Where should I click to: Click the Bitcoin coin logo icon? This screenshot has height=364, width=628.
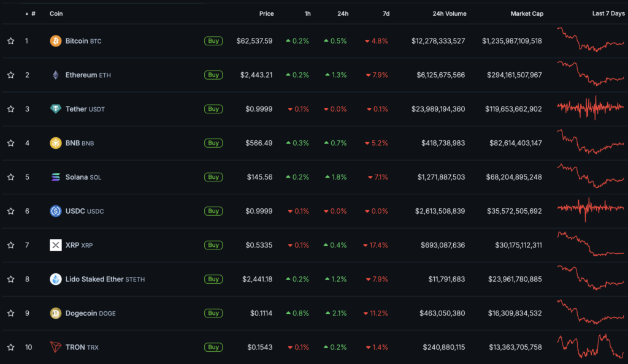pyautogui.click(x=56, y=41)
